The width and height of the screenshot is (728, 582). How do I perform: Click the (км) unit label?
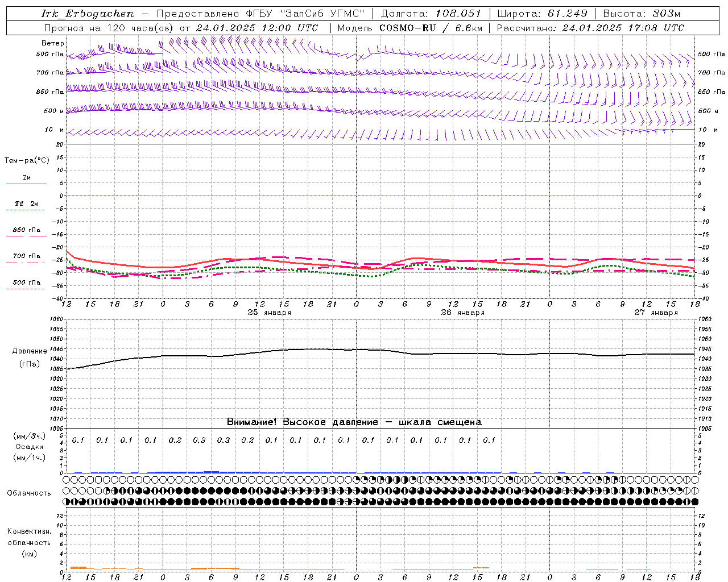coord(29,554)
